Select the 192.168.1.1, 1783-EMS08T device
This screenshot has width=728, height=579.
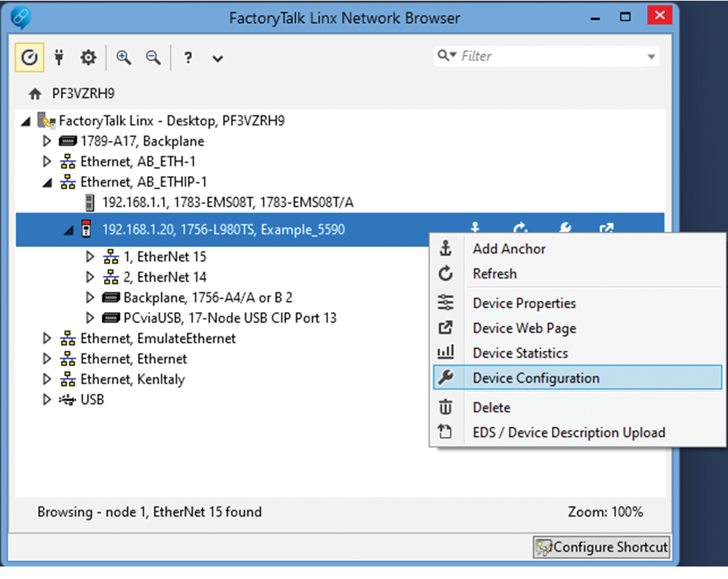click(229, 202)
